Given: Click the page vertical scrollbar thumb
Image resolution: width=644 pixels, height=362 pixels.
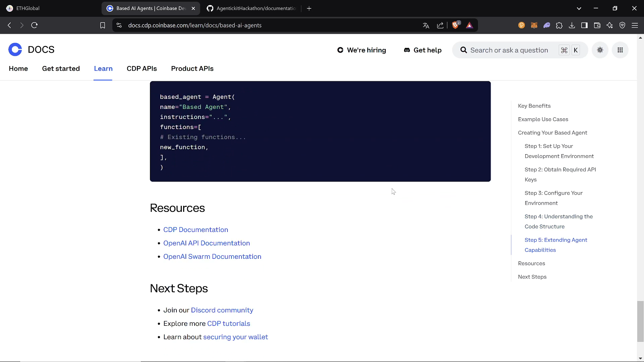Looking at the screenshot, I should coord(640,321).
